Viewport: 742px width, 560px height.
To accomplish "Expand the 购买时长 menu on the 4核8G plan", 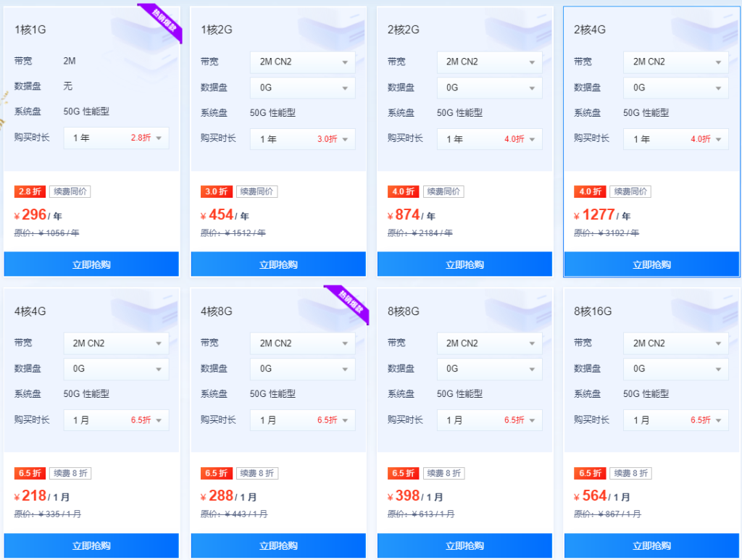I will [301, 419].
